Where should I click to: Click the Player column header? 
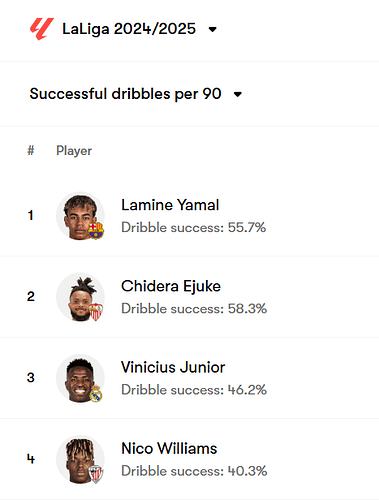(x=74, y=151)
